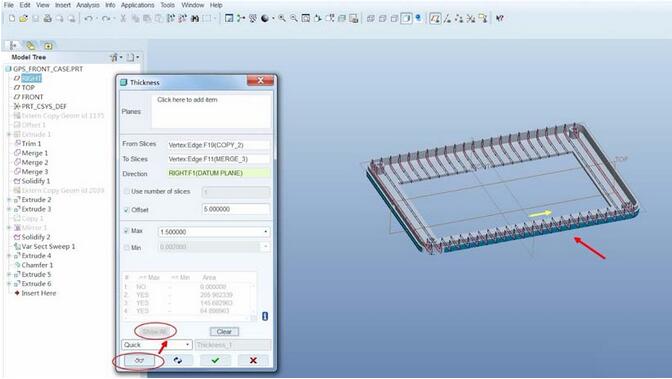Image resolution: width=672 pixels, height=379 pixels.
Task: Open the Max value dropdown
Action: (266, 232)
